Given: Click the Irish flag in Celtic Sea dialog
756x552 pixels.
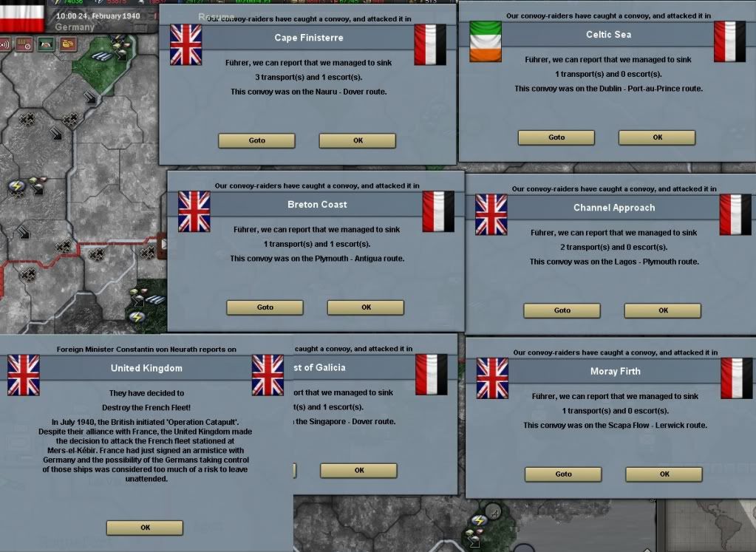Looking at the screenshot, I should (x=486, y=41).
